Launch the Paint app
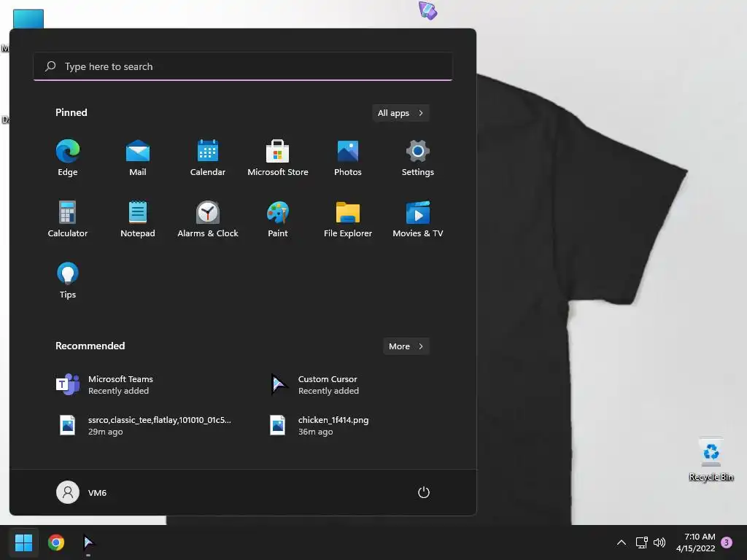The height and width of the screenshot is (560, 747). [x=278, y=219]
